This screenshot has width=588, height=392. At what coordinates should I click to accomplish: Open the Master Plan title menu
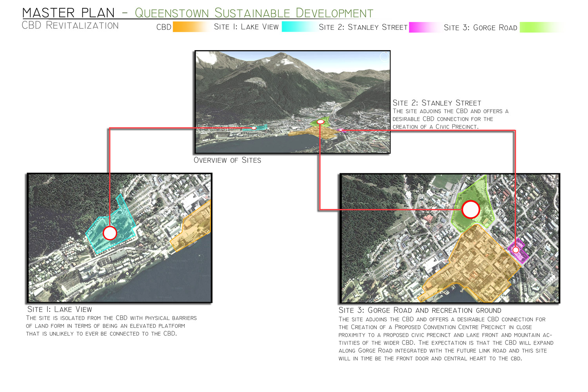(67, 12)
